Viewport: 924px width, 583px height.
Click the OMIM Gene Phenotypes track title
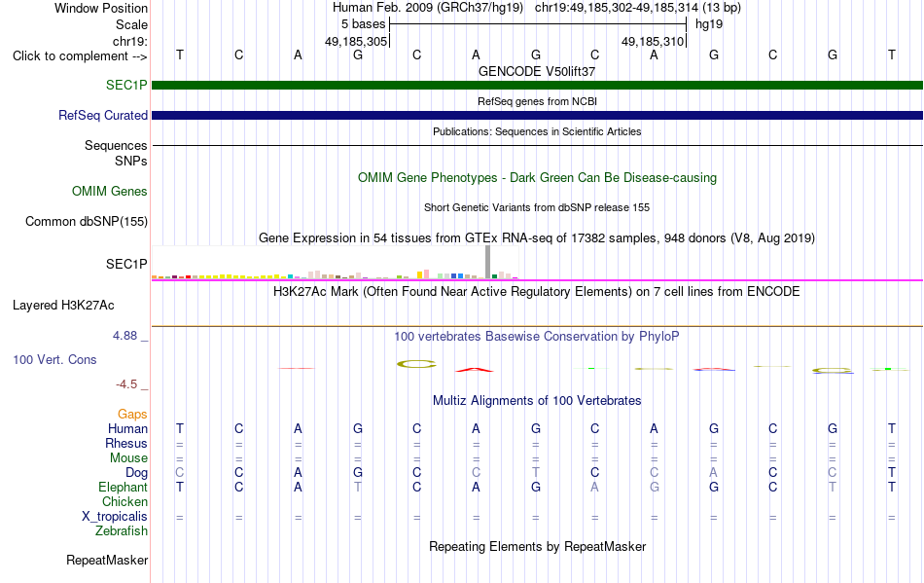click(x=537, y=177)
